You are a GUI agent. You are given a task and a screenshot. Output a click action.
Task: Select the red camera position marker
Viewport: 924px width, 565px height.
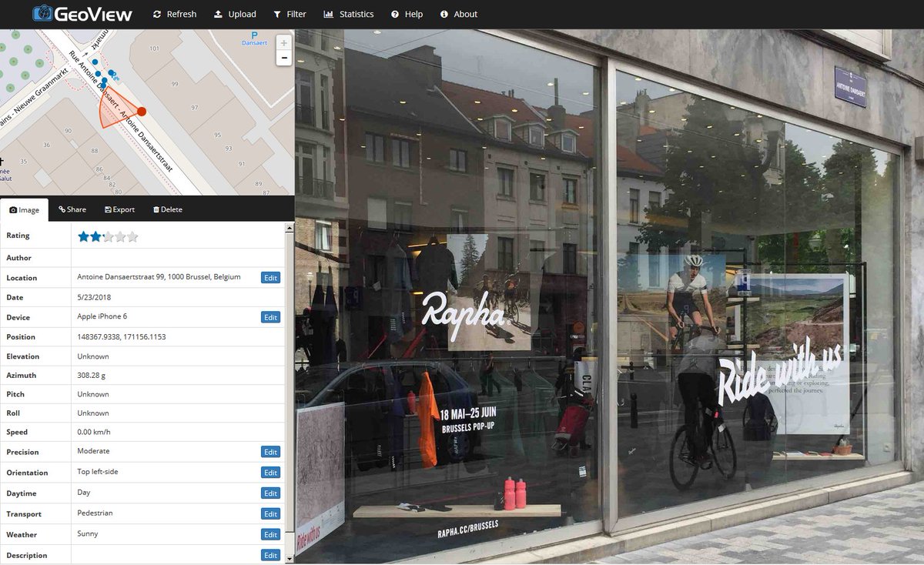[x=142, y=112]
